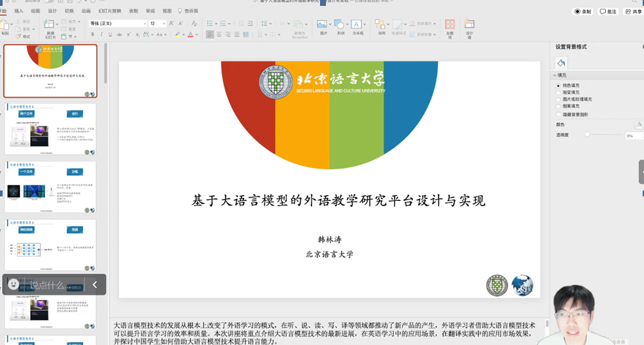The image size is (644, 345).
Task: Open the font color dropdown arrow
Action: [197, 35]
